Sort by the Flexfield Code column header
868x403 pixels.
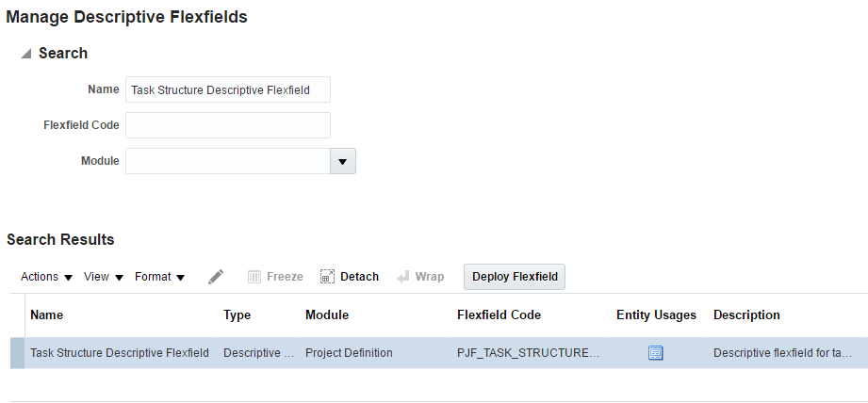pyautogui.click(x=499, y=315)
